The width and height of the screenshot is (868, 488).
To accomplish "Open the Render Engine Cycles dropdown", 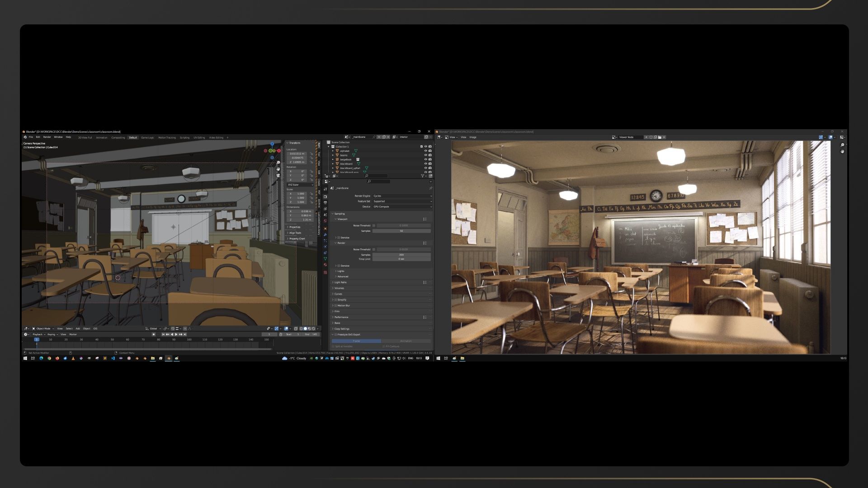I will coord(402,196).
